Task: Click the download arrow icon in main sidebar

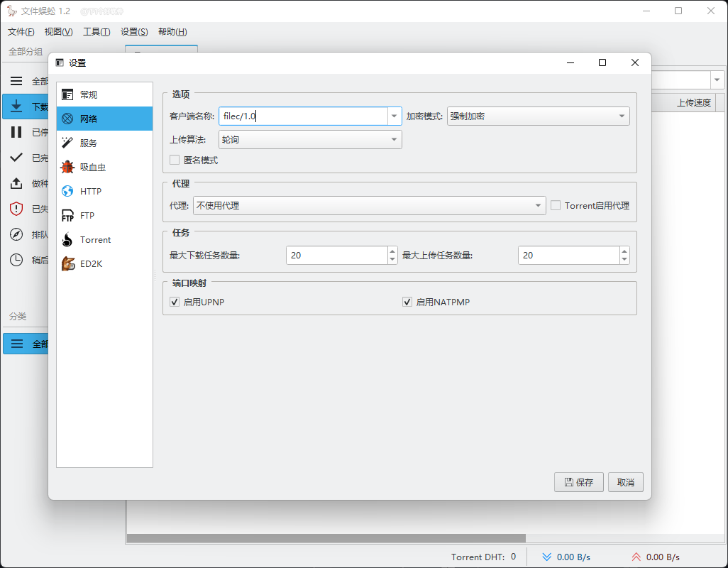Action: (x=16, y=106)
